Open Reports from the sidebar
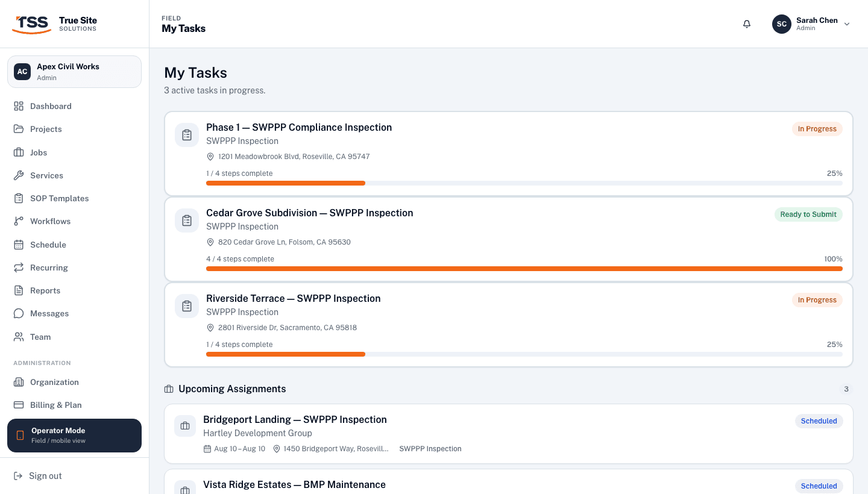The width and height of the screenshot is (868, 494). [74, 290]
